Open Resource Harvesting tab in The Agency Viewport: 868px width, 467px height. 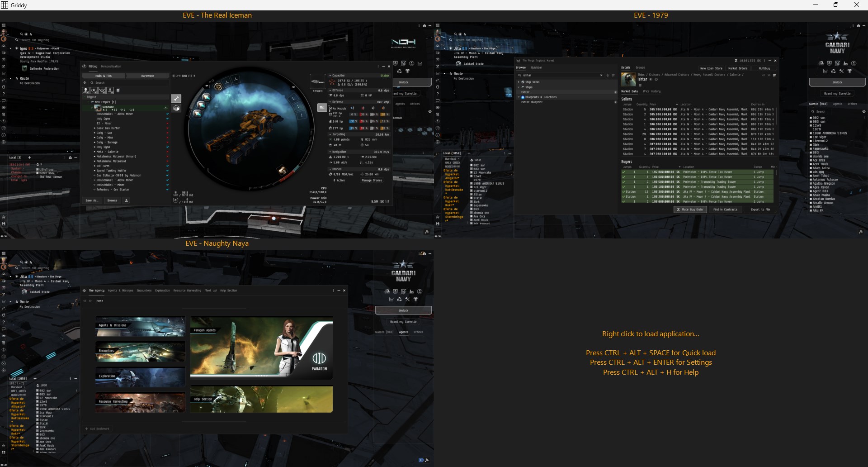coord(187,291)
